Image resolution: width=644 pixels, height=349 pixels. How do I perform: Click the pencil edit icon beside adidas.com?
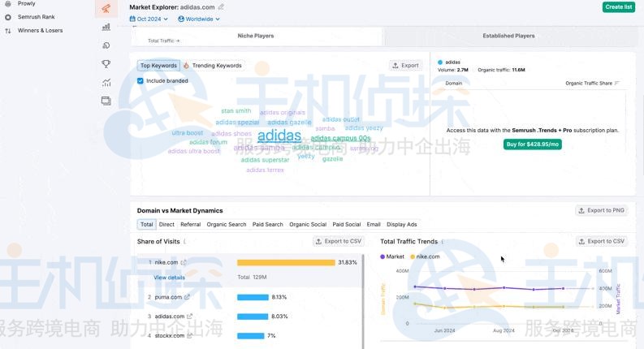pos(221,7)
